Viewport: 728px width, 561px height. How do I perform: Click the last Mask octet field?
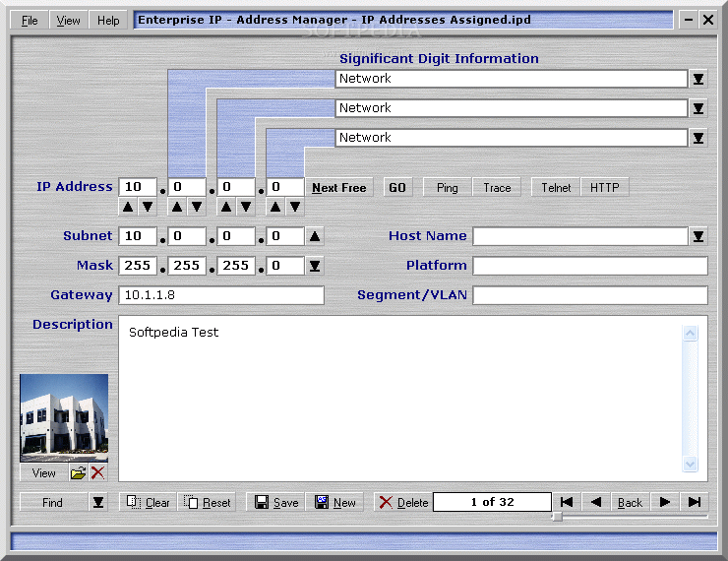pyautogui.click(x=285, y=266)
